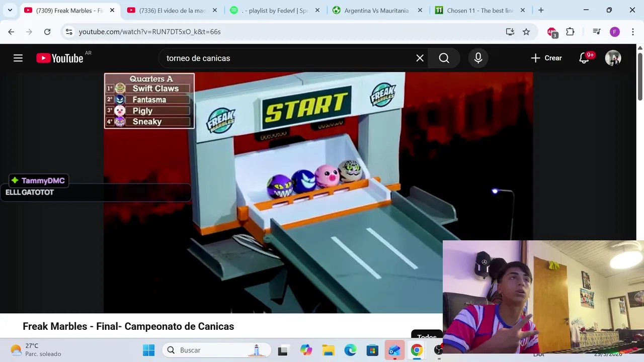This screenshot has width=644, height=362.
Task: Close the Argentina Vs Mauritania tab
Action: click(x=420, y=10)
